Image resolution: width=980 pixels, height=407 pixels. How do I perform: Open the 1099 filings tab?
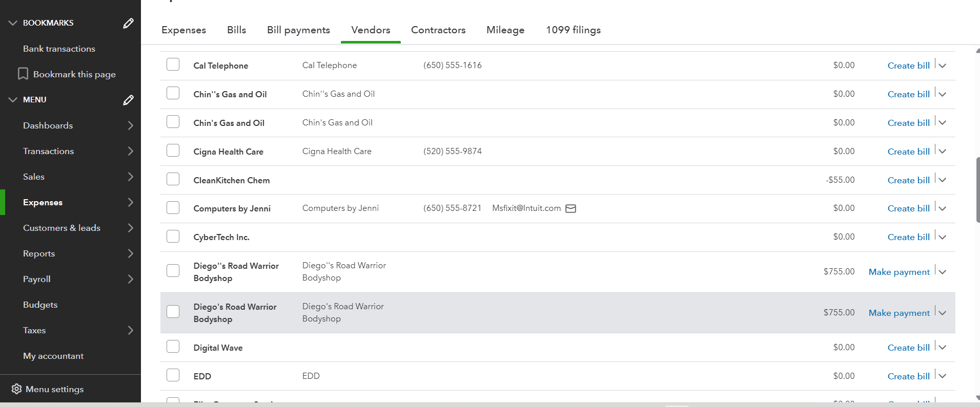(573, 30)
